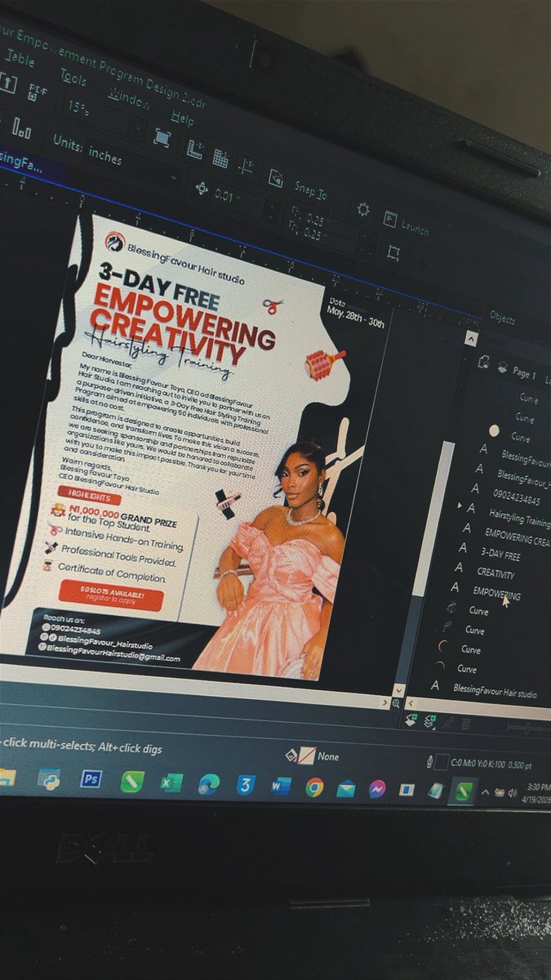
Task: Click the active CorelDRAW taskbar icon
Action: tap(463, 791)
